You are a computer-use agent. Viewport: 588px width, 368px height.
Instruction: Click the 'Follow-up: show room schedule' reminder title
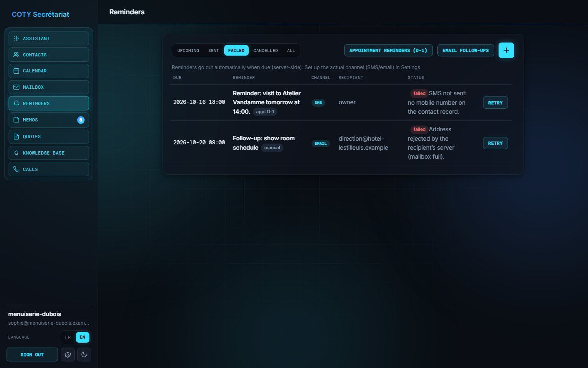coord(264,143)
